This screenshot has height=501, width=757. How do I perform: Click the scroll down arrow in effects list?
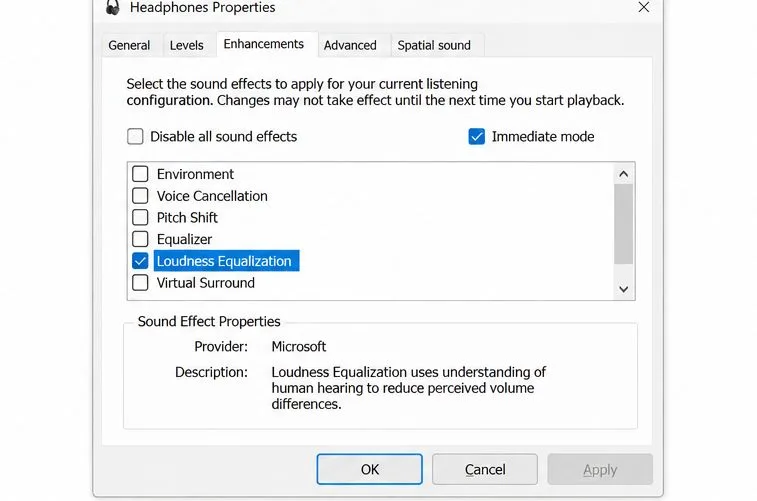coord(623,289)
